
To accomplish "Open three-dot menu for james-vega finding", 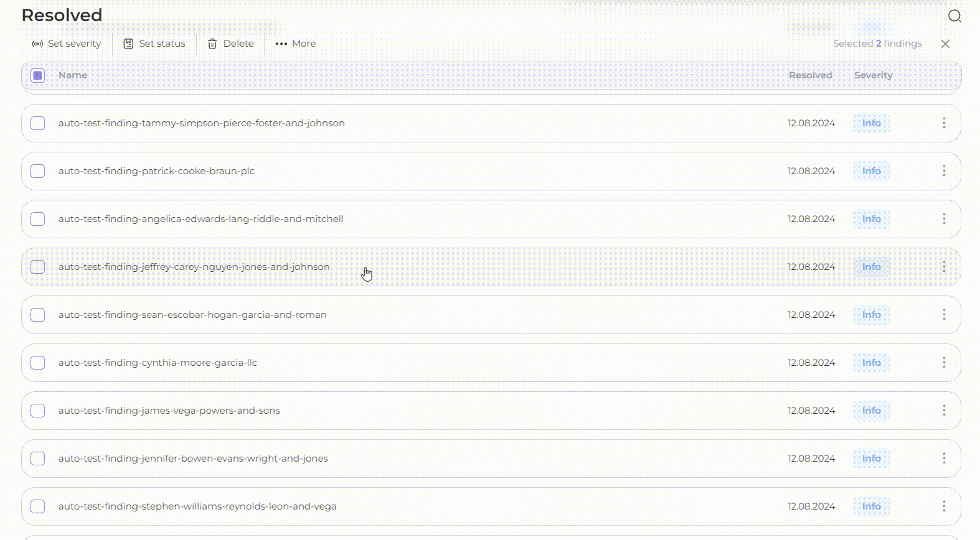I will click(944, 411).
